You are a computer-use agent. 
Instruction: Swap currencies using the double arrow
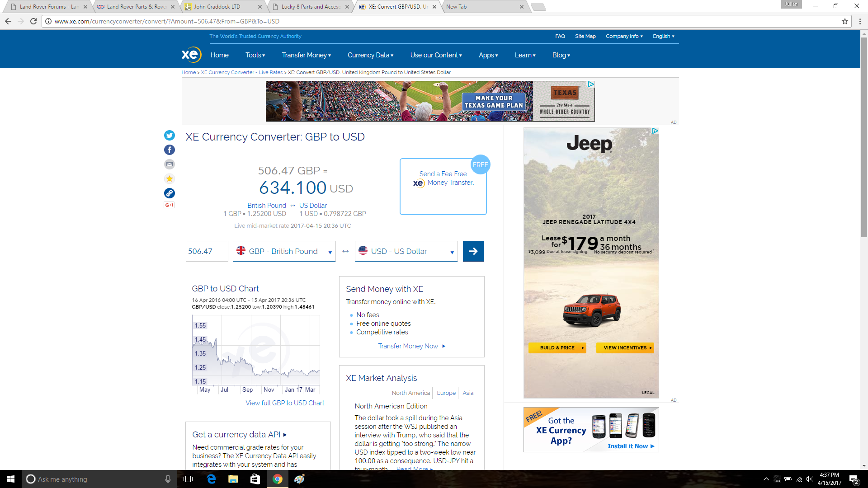345,251
